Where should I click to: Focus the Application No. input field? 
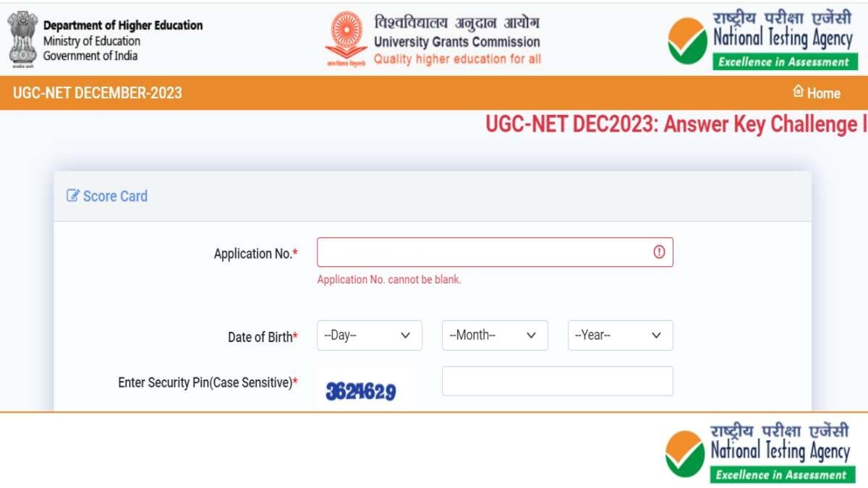pyautogui.click(x=485, y=252)
